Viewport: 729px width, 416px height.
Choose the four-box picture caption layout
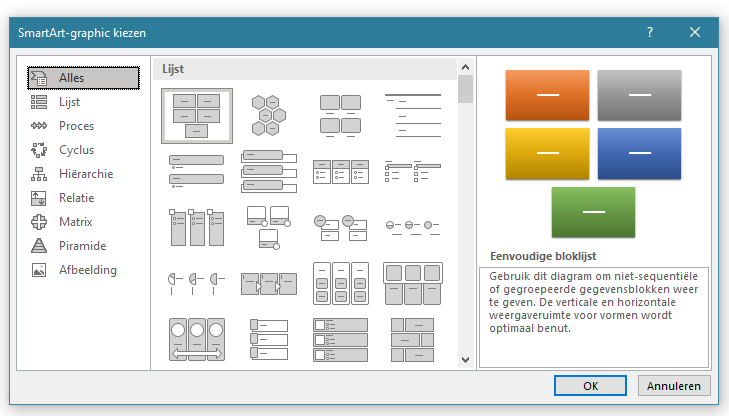340,116
